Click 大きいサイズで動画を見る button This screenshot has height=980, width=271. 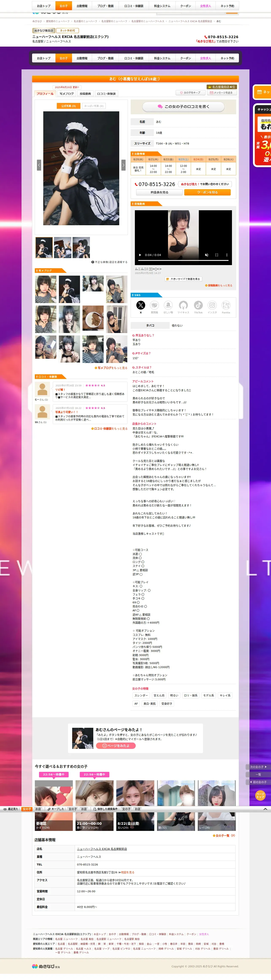pos(183,279)
